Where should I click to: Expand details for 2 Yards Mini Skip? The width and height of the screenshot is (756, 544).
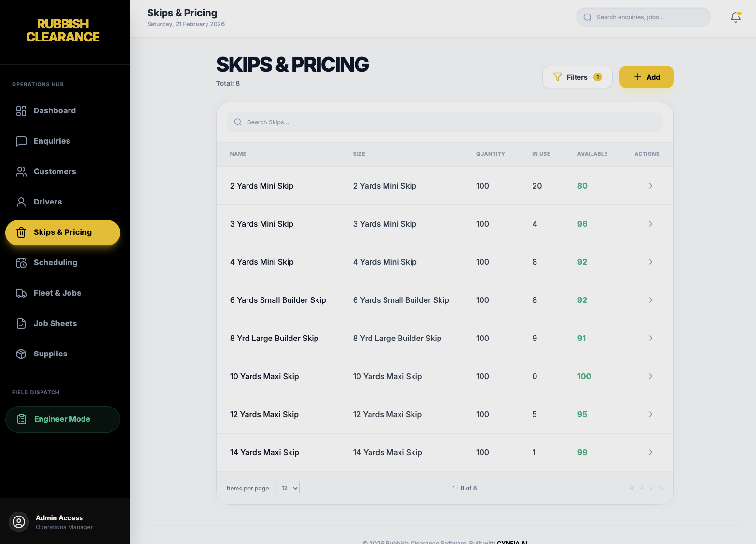point(650,186)
